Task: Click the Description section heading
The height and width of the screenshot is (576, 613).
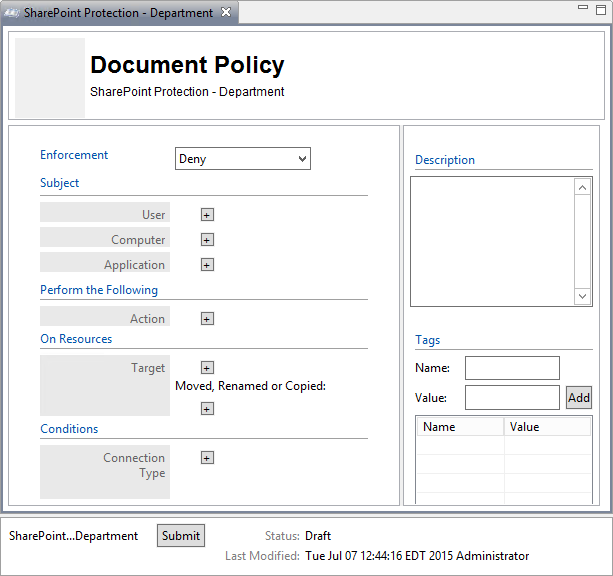Action: (x=445, y=160)
